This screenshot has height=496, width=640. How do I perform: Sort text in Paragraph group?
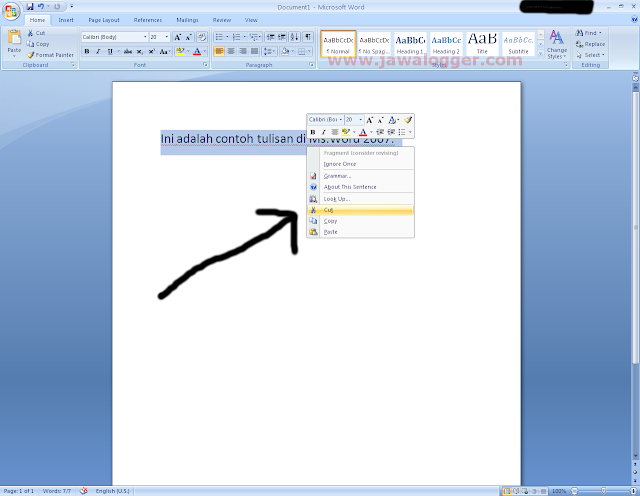[x=295, y=37]
